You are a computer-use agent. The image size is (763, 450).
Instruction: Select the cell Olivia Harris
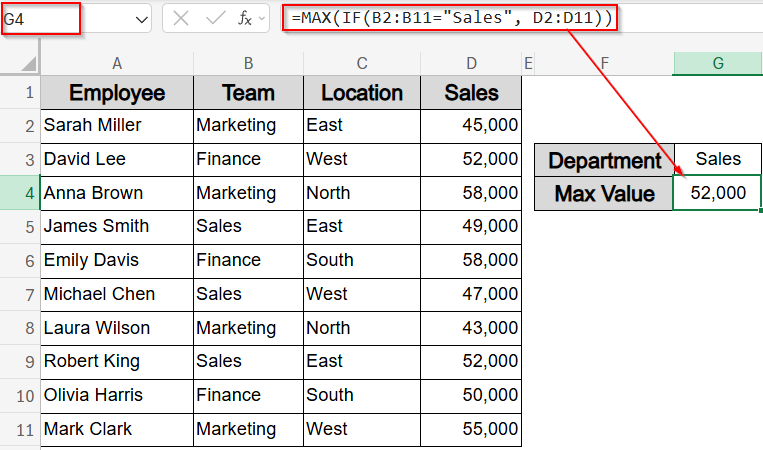coord(117,396)
